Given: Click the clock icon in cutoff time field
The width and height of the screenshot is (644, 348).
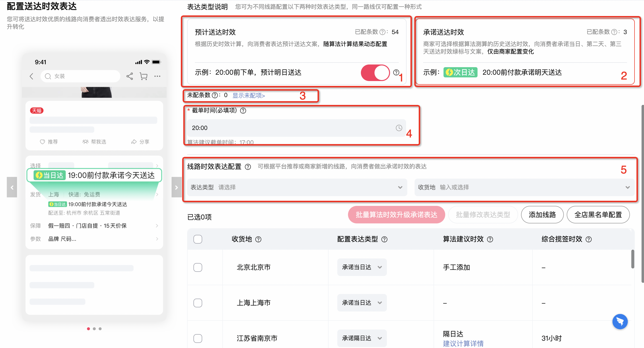Looking at the screenshot, I should tap(399, 128).
